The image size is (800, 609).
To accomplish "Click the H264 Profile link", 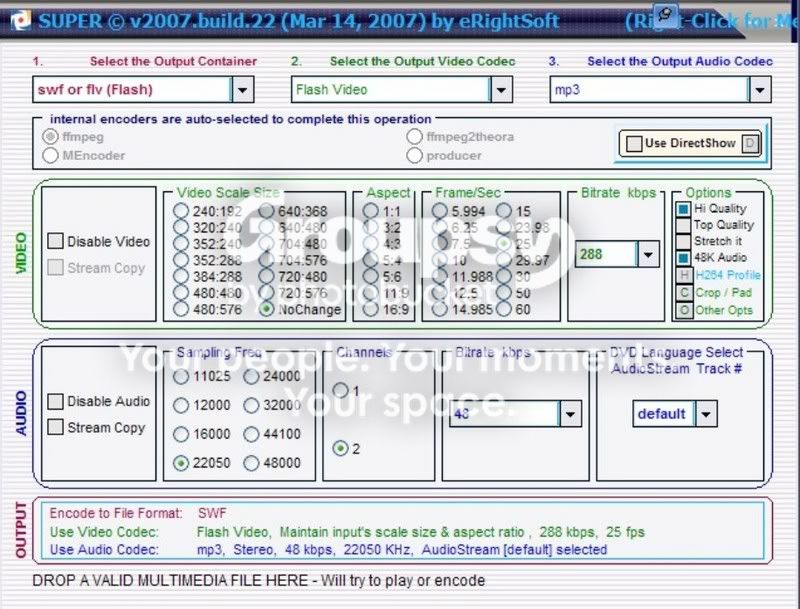I will click(x=728, y=275).
